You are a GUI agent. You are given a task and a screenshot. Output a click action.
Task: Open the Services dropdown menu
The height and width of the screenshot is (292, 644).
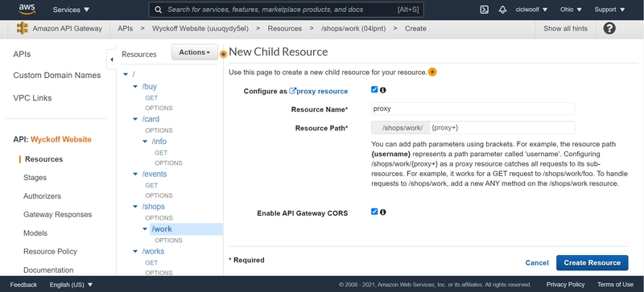(71, 10)
